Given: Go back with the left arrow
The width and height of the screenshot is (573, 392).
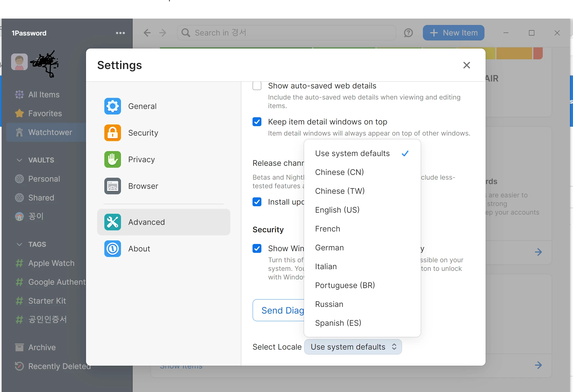Looking at the screenshot, I should point(147,33).
